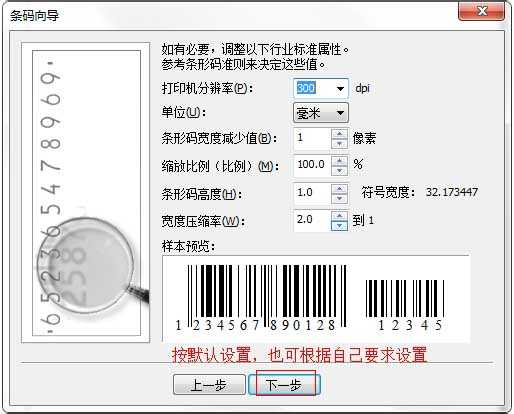Image resolution: width=514 pixels, height=414 pixels.
Task: Open the printer resolution dropdown arrow
Action: click(x=340, y=89)
